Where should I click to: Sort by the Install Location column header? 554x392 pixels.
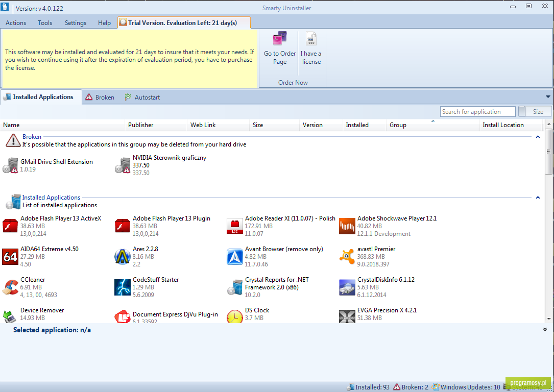[x=511, y=125]
